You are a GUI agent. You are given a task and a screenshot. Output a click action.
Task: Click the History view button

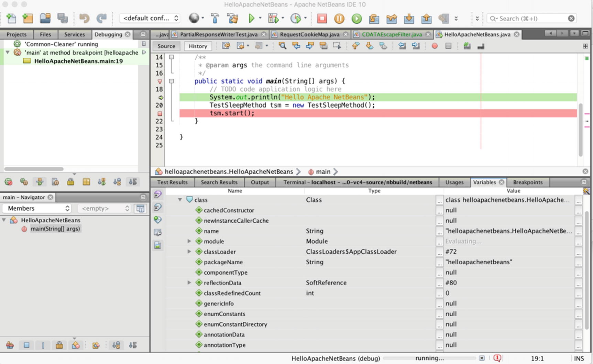pyautogui.click(x=198, y=46)
